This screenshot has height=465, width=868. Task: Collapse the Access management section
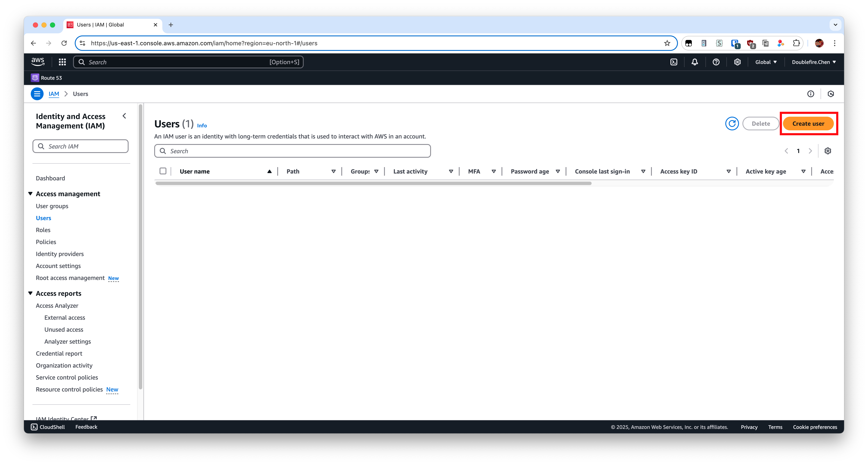(x=30, y=194)
